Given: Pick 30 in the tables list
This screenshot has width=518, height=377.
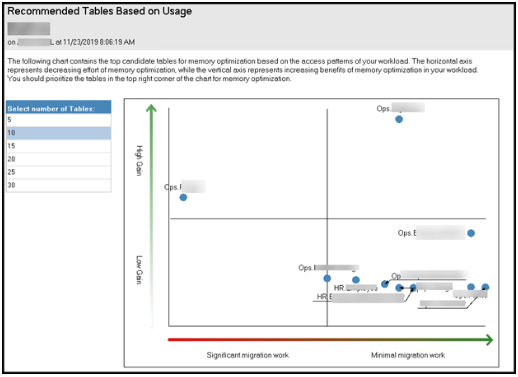Looking at the screenshot, I should click(59, 185).
